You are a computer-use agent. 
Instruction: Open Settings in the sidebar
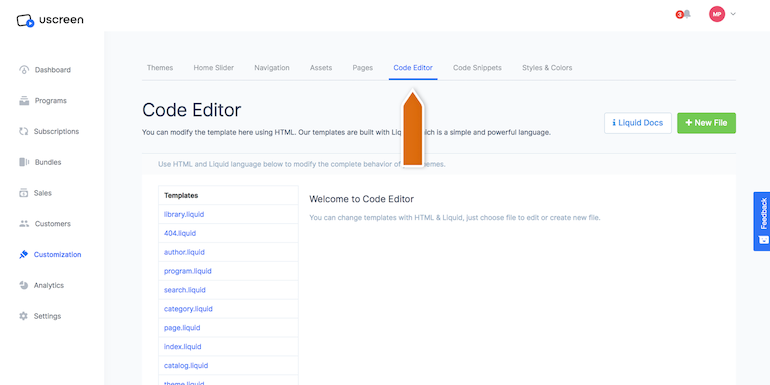[47, 316]
